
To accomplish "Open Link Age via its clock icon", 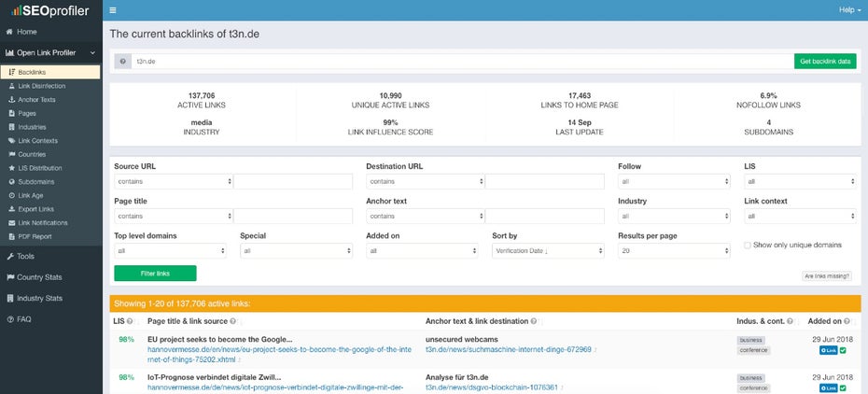I will [12, 195].
